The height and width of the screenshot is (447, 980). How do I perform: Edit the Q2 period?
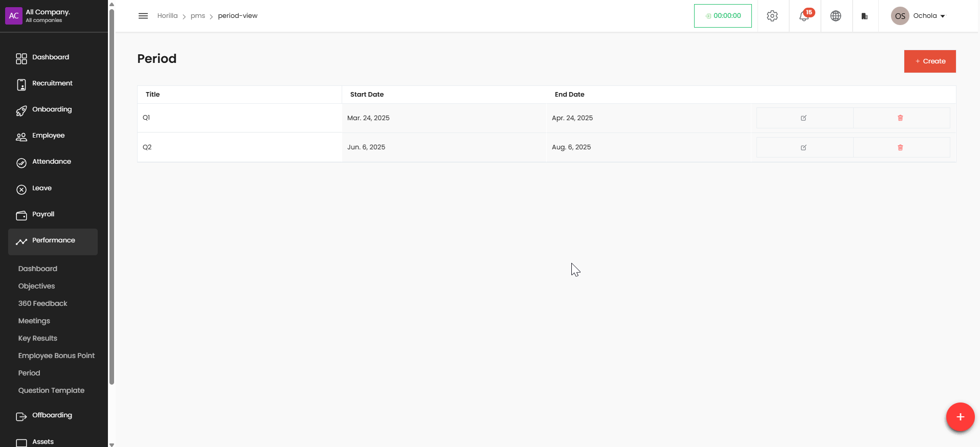[804, 147]
